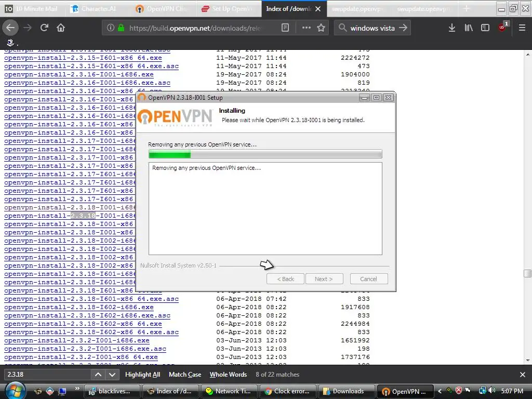
Task: Open the downloads arrow in the toolbar
Action: pos(451,28)
